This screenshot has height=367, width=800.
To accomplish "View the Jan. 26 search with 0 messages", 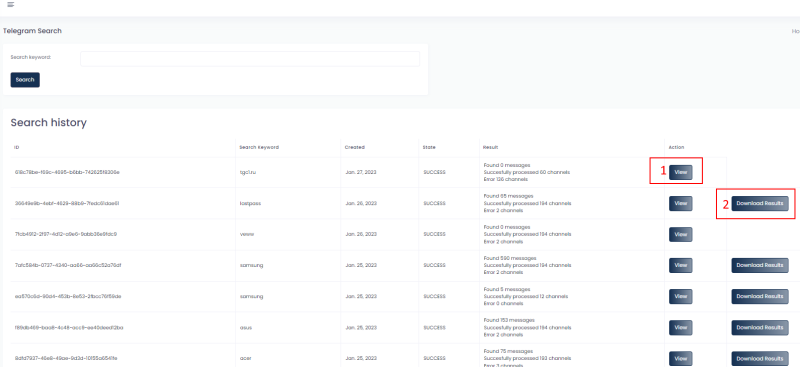I will click(x=681, y=235).
